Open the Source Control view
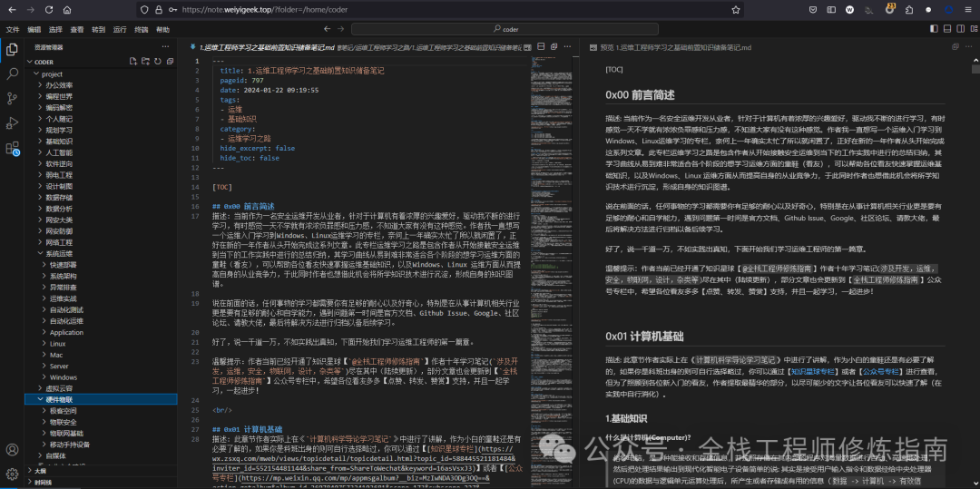Screen dimensions: 980x489 (x=12, y=99)
